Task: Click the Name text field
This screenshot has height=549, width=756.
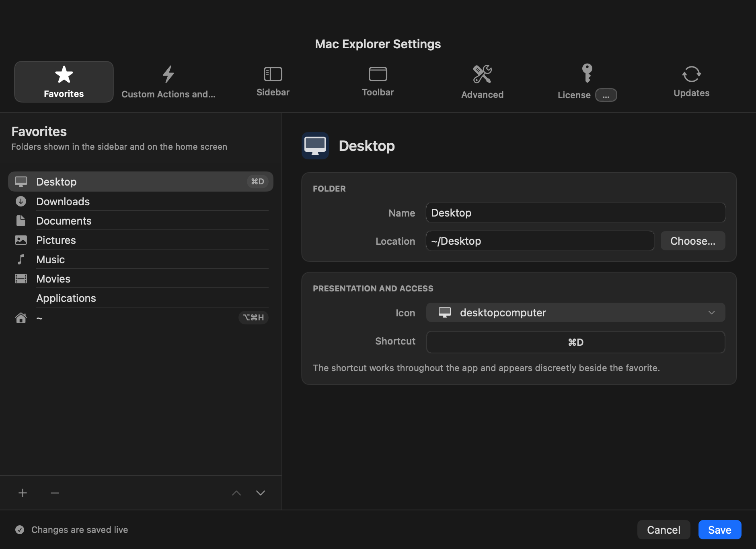Action: pyautogui.click(x=576, y=213)
